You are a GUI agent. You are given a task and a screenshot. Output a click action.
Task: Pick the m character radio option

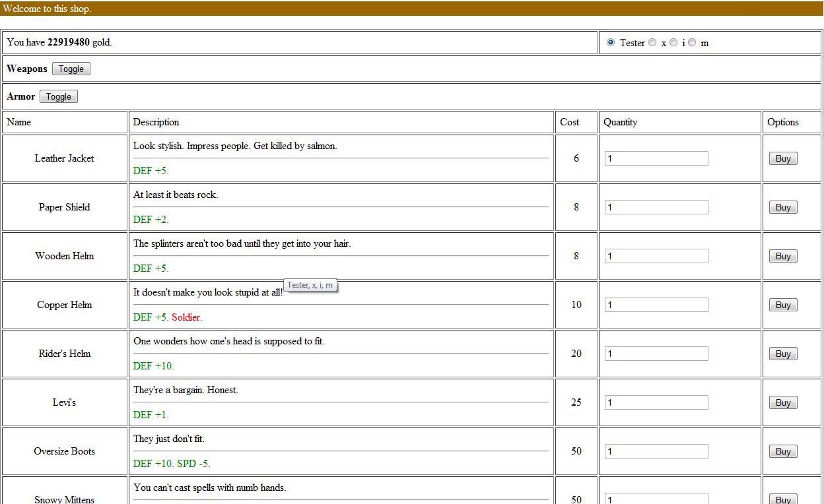pos(691,43)
